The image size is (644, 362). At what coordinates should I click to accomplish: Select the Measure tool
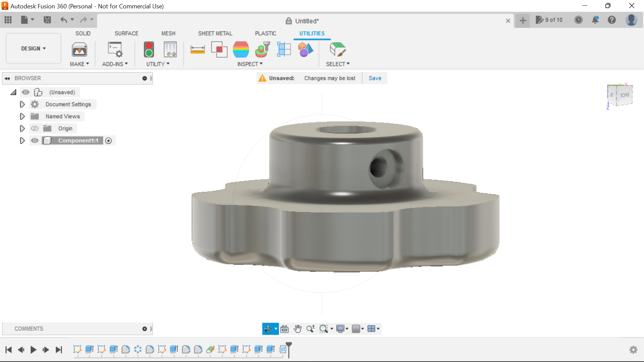(x=198, y=50)
